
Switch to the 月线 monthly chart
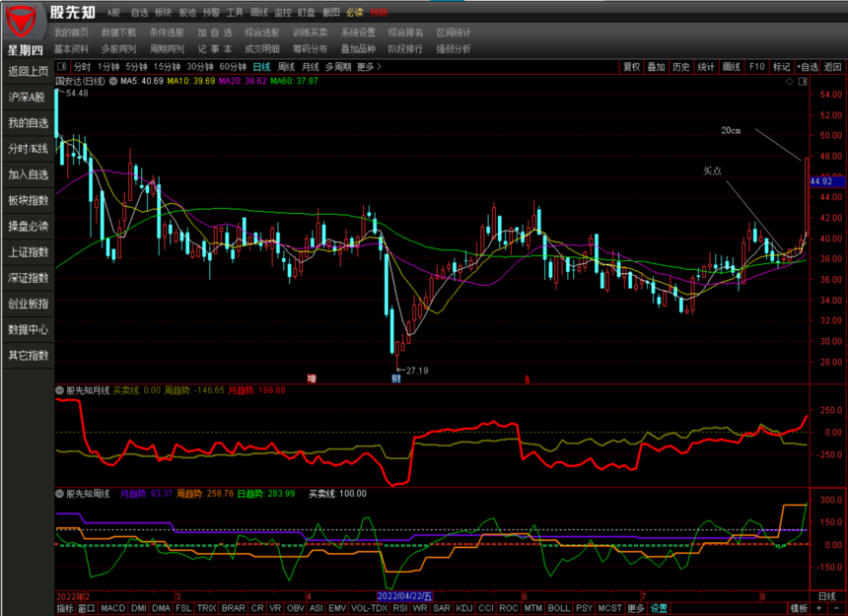pos(311,66)
